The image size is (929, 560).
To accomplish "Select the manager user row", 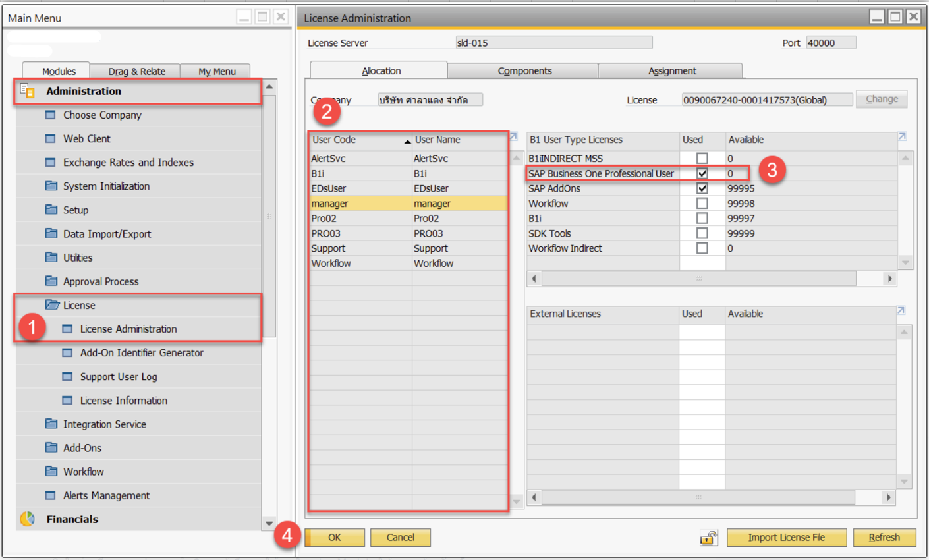I will pos(408,204).
